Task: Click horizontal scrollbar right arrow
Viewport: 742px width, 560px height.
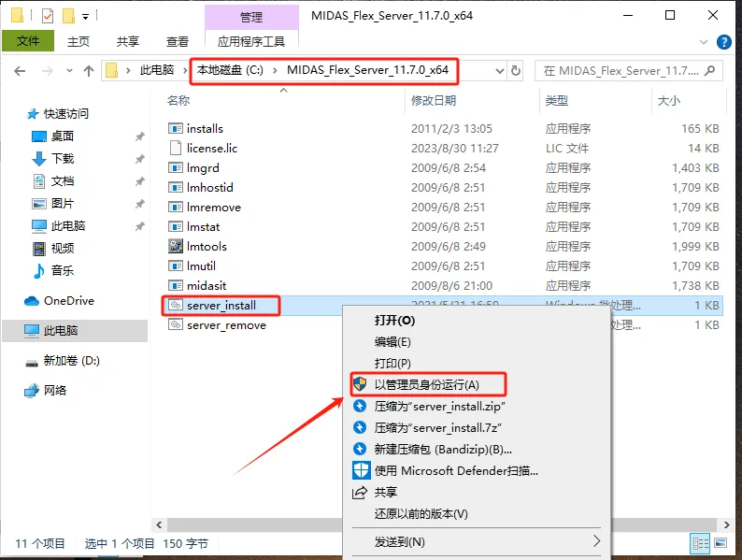Action: tap(727, 524)
